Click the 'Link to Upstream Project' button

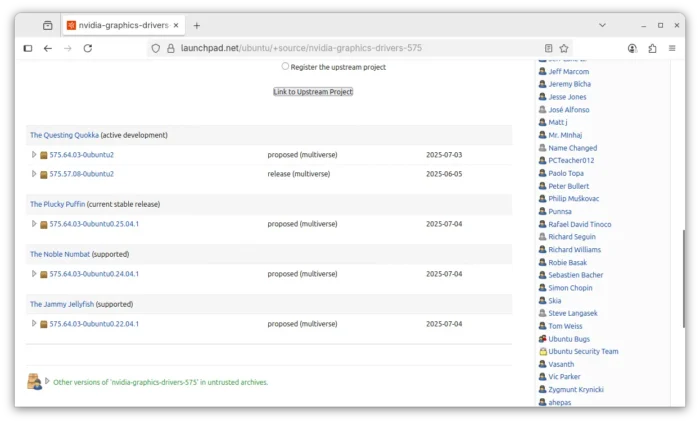click(313, 92)
